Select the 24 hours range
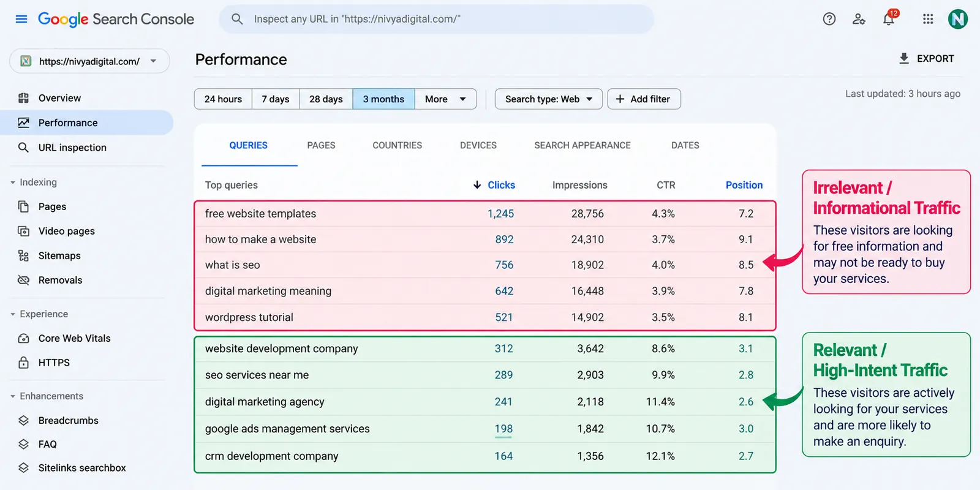 (x=223, y=99)
